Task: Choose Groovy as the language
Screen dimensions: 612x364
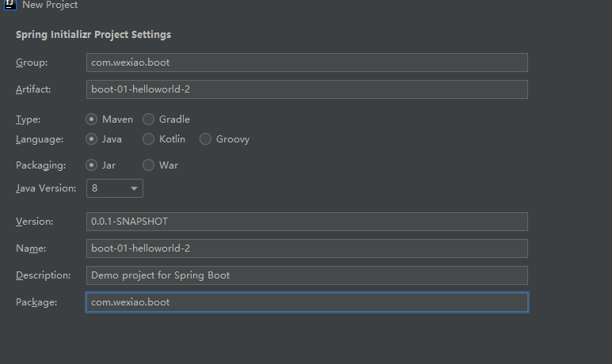Action: click(206, 139)
